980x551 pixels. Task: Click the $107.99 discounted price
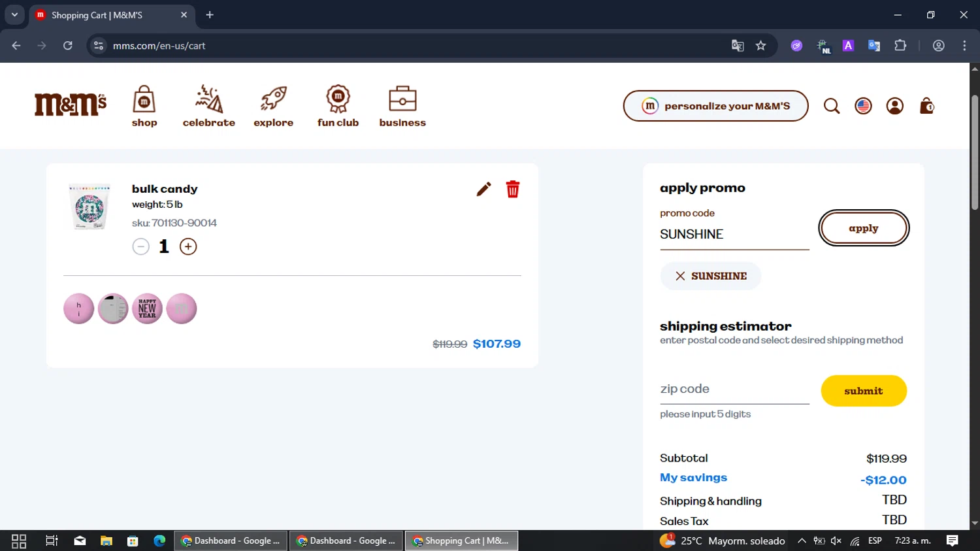497,344
